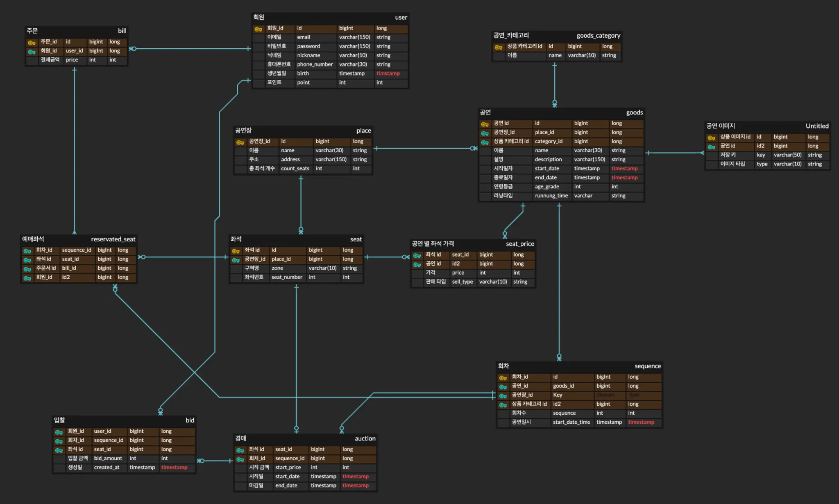The width and height of the screenshot is (839, 504).
Task: Click the teal key icon of bill_id in reservated_seat
Action: tap(27, 269)
